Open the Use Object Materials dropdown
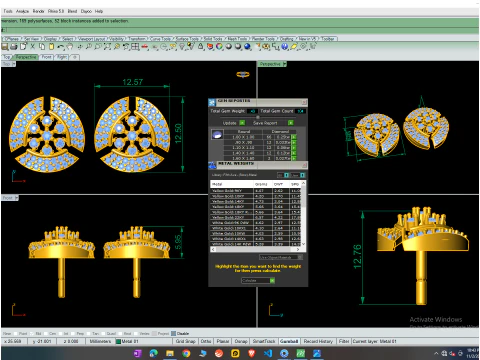The width and height of the screenshot is (480, 360). click(x=281, y=257)
